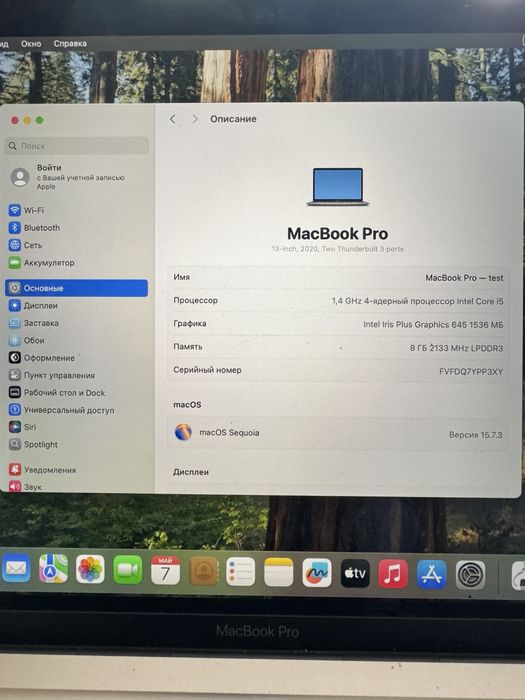The height and width of the screenshot is (700, 525).
Task: Open Bluetooth settings in sidebar
Action: coord(34,228)
